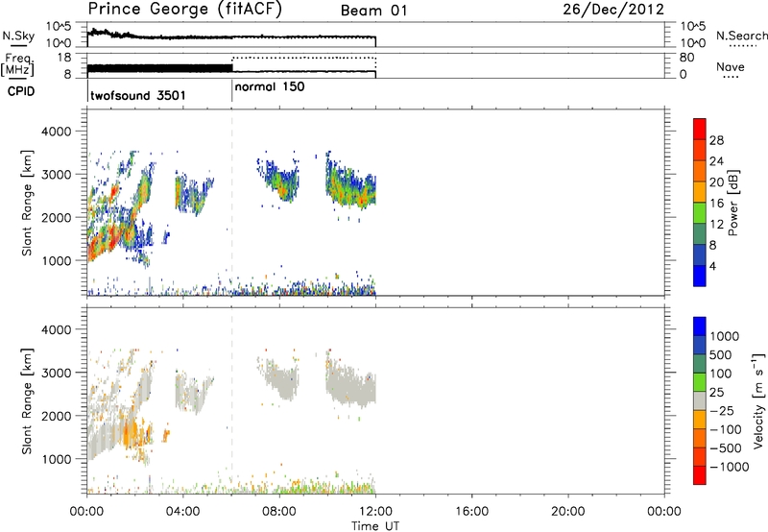The height and width of the screenshot is (532, 768).
Task: Click the '1000' tick on the power panel
Action: click(56, 260)
